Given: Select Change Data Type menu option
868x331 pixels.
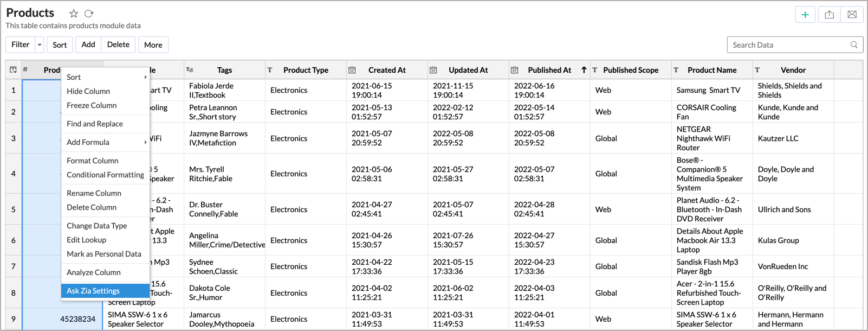Looking at the screenshot, I should coord(96,226).
